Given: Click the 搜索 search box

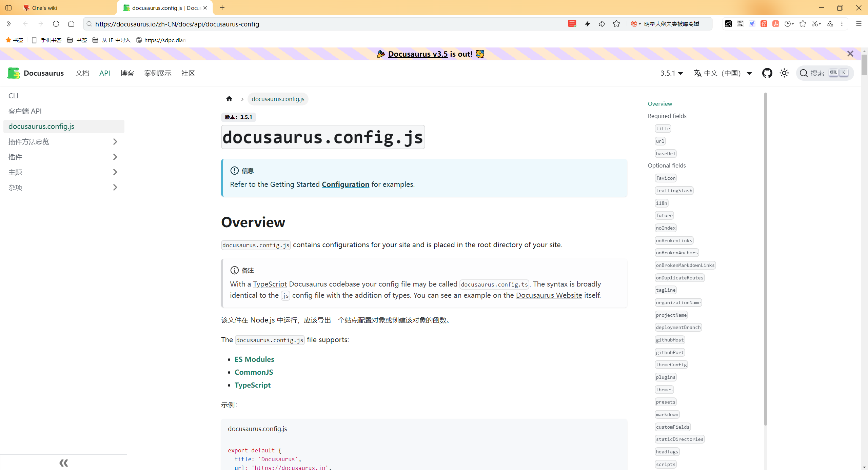Looking at the screenshot, I should 825,73.
